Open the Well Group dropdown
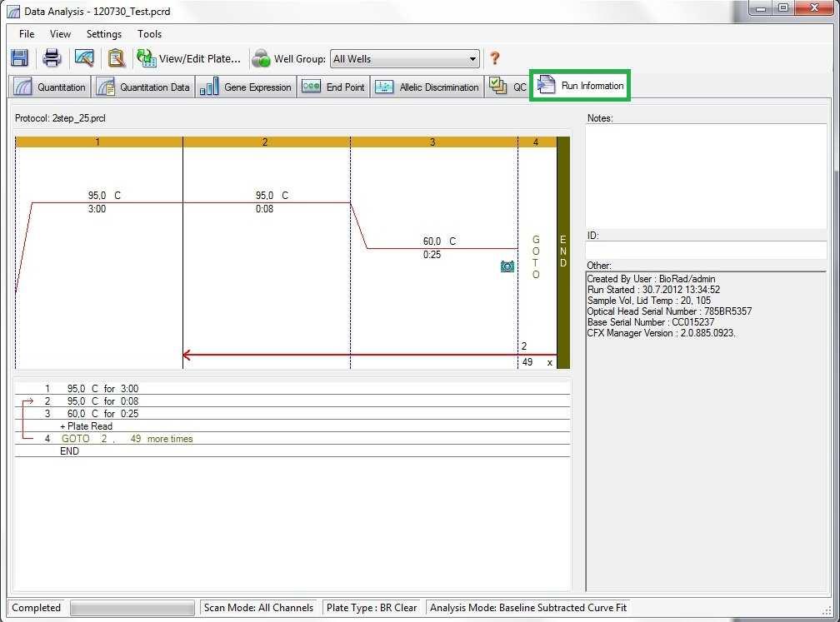The height and width of the screenshot is (622, 840). pos(404,59)
